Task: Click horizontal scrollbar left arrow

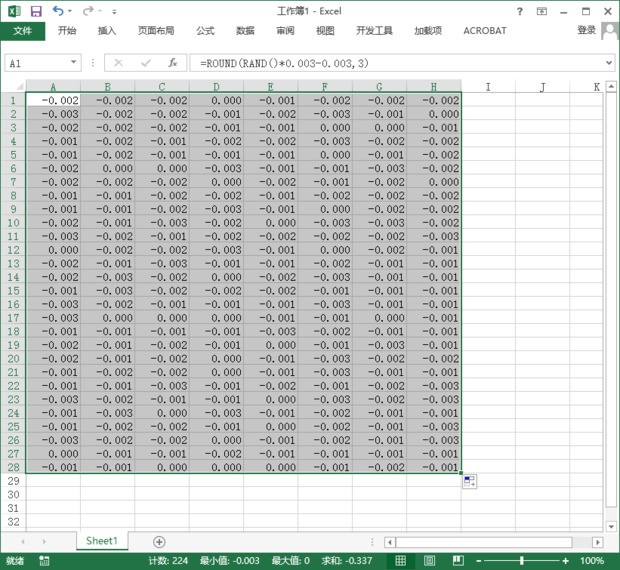Action: coord(390,542)
